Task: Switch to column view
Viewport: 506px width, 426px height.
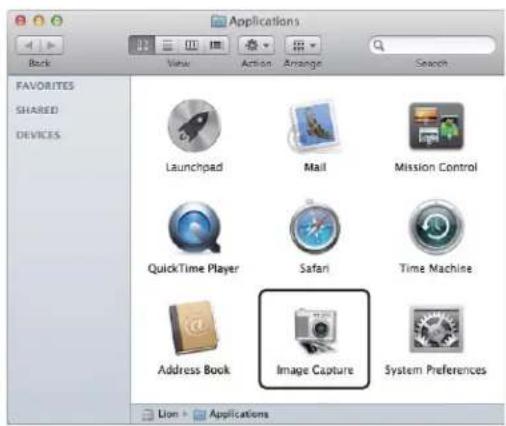Action: (x=191, y=45)
